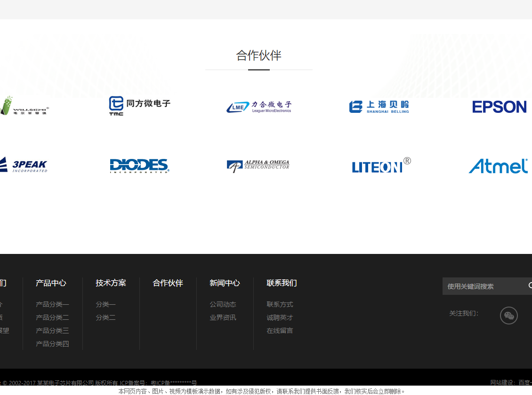Open the 产品分类一 link

[x=52, y=304]
